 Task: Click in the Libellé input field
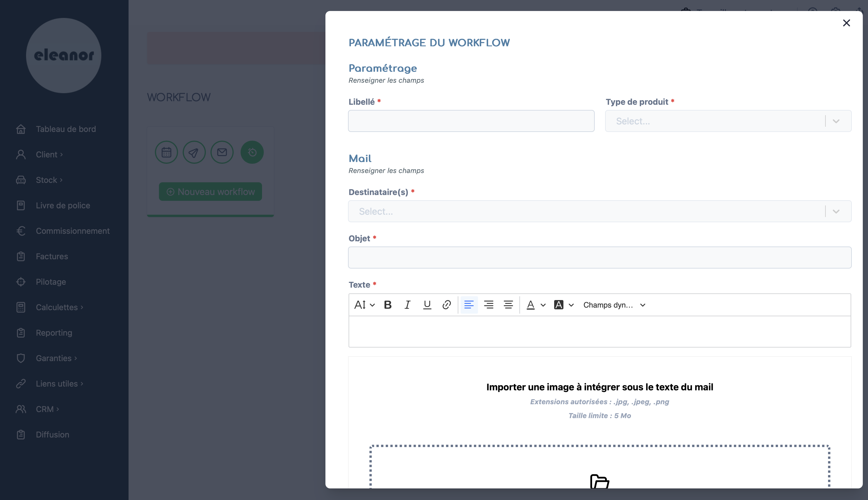tap(471, 121)
